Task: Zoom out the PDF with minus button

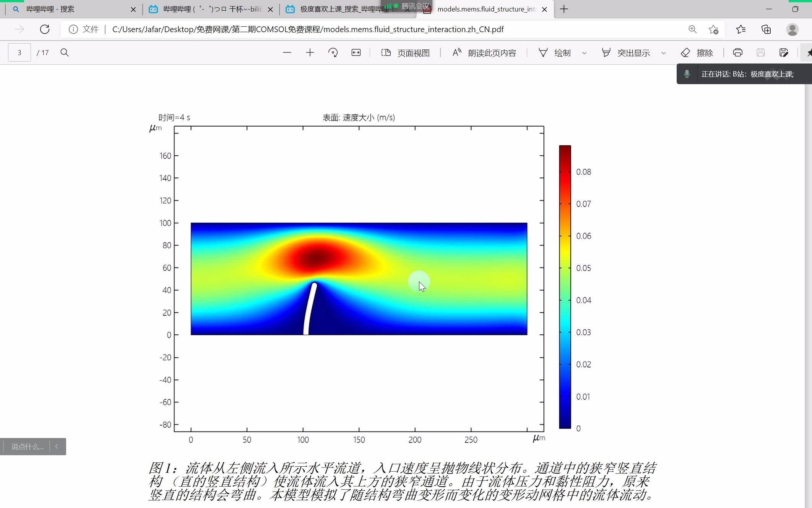Action: click(287, 52)
